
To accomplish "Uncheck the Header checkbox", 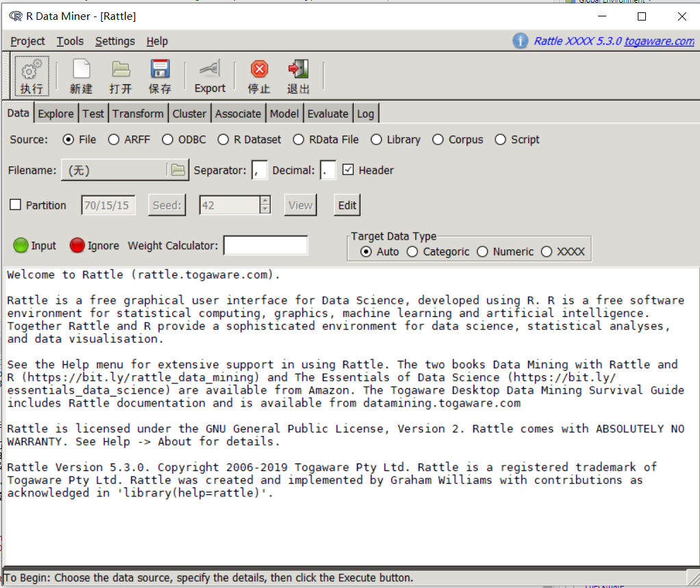I will click(x=349, y=170).
